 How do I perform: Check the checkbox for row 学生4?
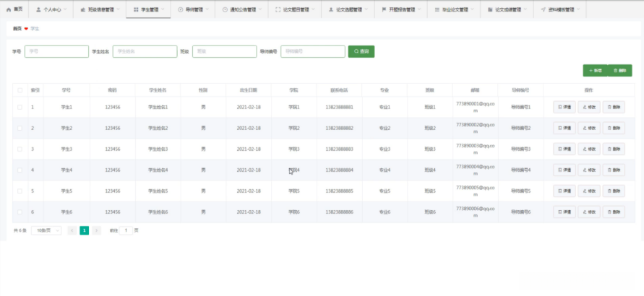[20, 170]
